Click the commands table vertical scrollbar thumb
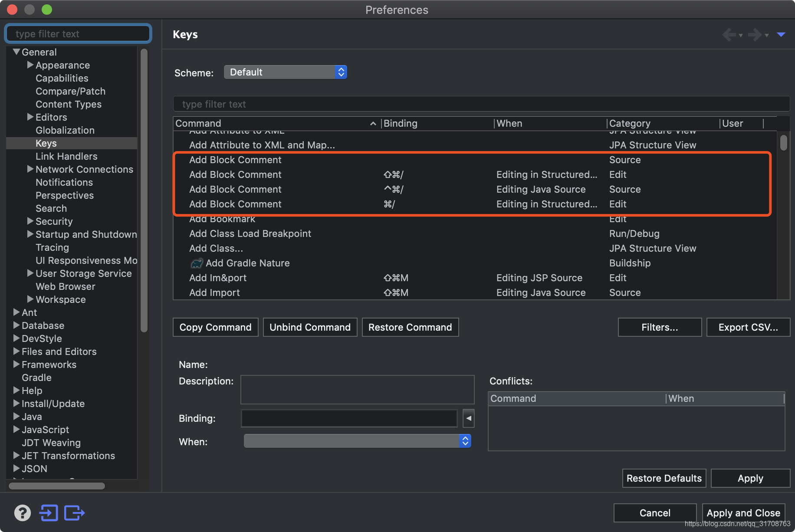Screen dimensions: 795x532 (784, 143)
